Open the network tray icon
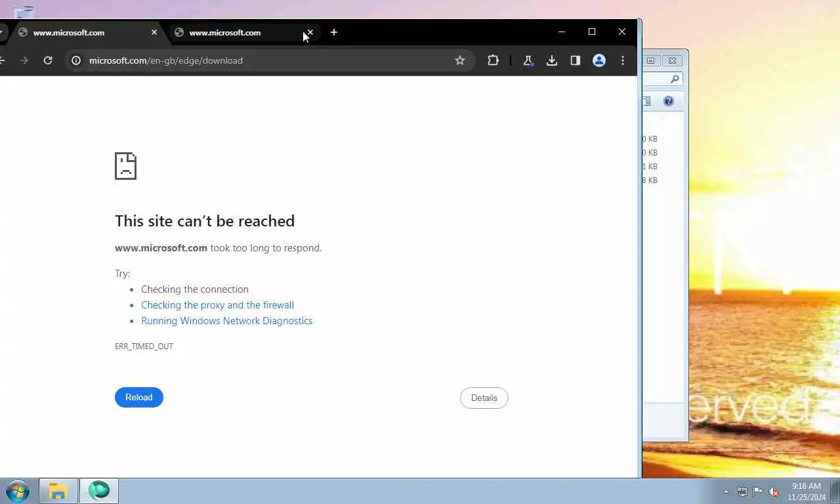 (742, 492)
